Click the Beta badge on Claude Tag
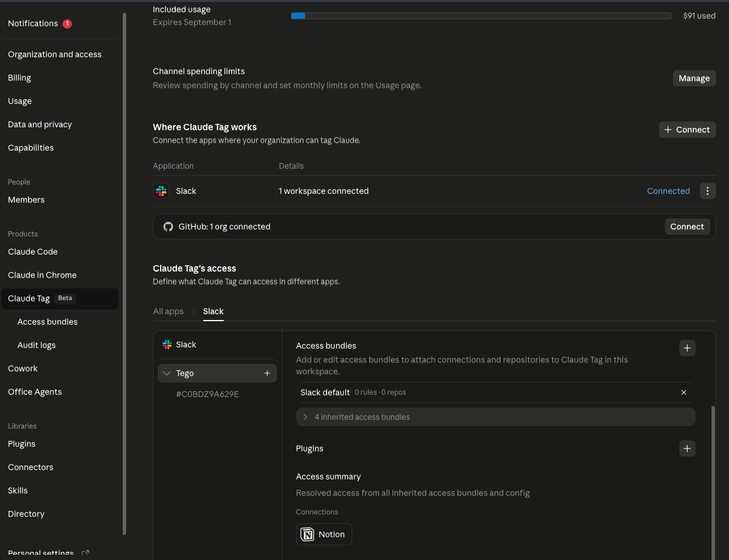The width and height of the screenshot is (729, 560). (x=65, y=298)
